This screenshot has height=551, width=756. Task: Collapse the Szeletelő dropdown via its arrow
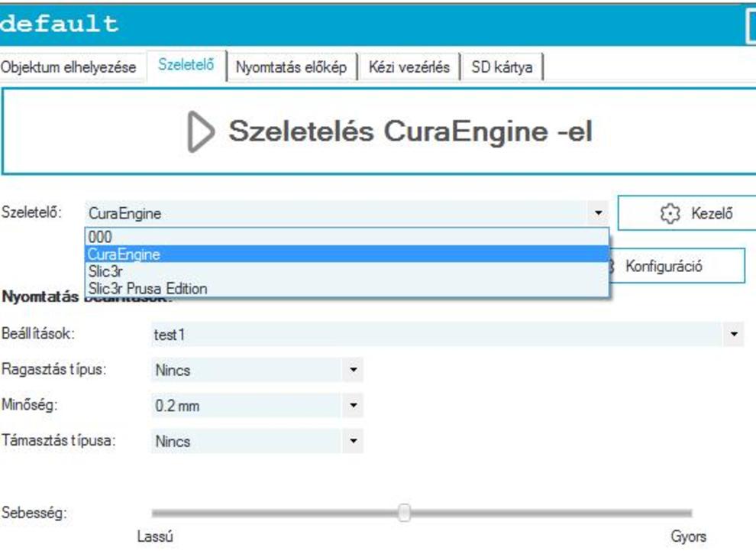tap(598, 214)
